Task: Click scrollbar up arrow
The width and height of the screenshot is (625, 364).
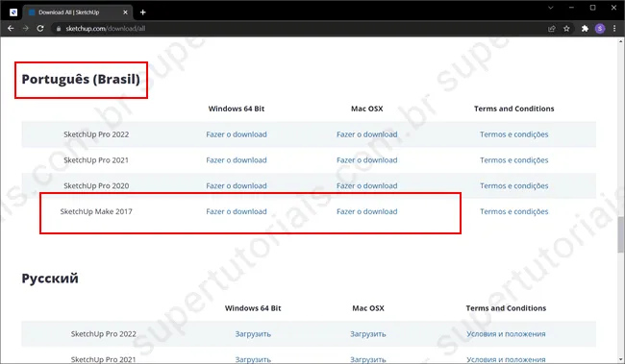Action: pos(621,41)
